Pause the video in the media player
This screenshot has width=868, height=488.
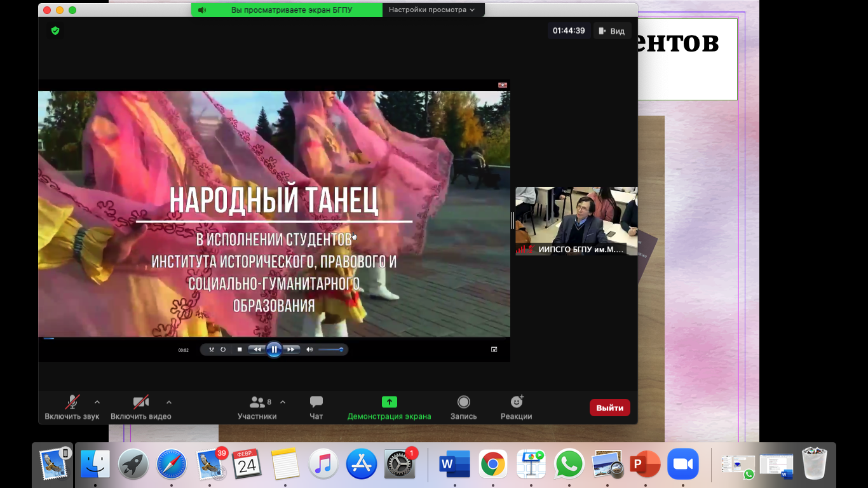pyautogui.click(x=274, y=349)
